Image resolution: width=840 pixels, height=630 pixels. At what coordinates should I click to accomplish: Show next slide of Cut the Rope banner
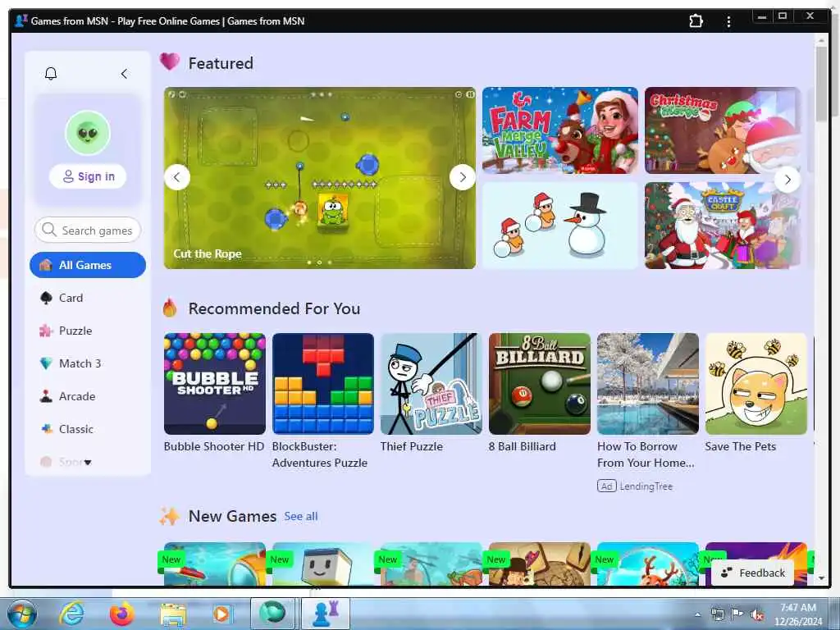tap(463, 177)
